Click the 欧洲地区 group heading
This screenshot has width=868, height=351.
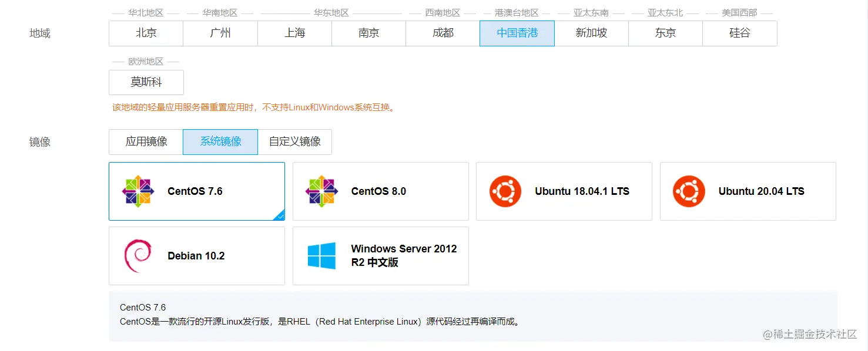point(146,62)
